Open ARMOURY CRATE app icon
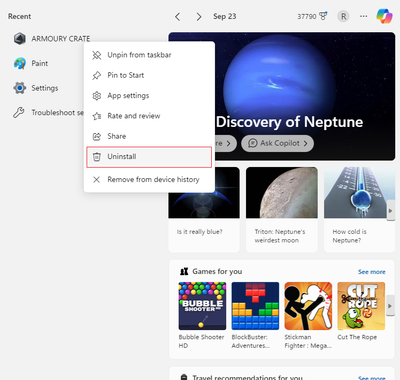The width and height of the screenshot is (400, 380). click(x=20, y=39)
